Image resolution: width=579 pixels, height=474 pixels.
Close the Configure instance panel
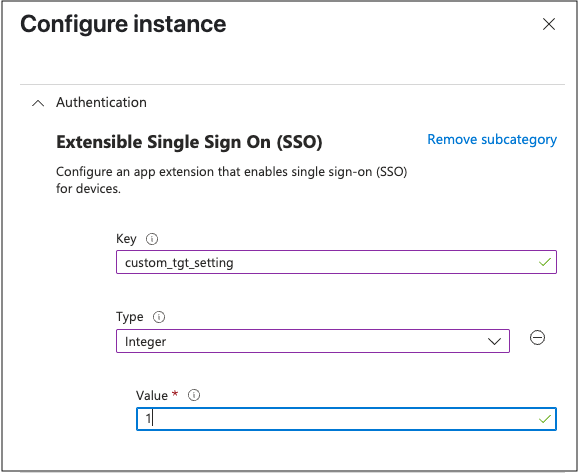[549, 24]
